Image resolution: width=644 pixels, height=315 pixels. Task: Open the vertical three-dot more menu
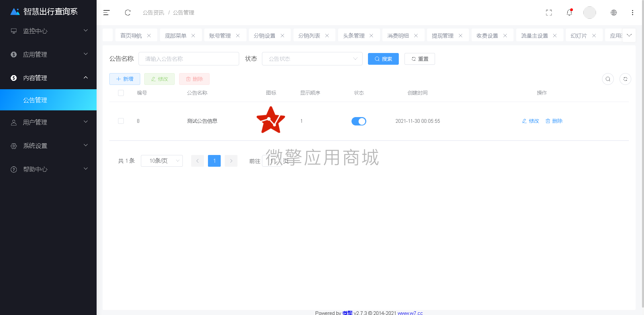pyautogui.click(x=633, y=13)
